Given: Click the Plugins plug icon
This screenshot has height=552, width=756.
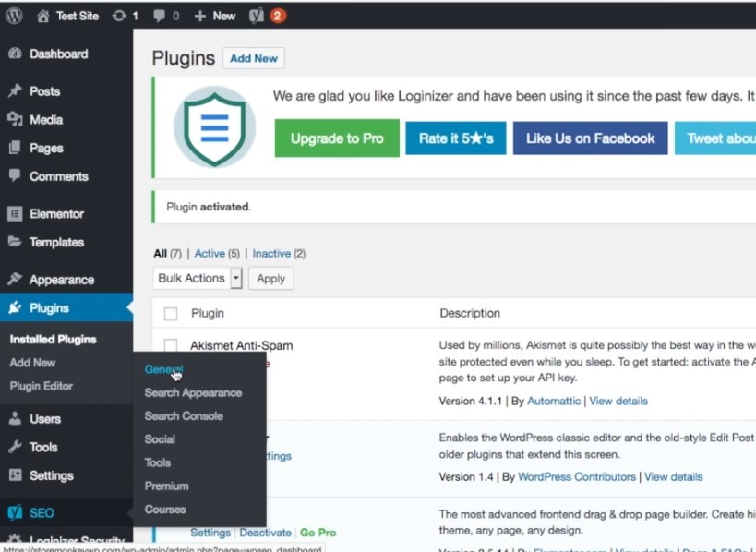Looking at the screenshot, I should pos(15,307).
